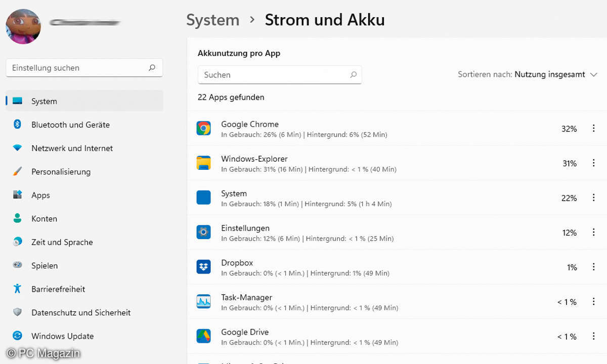Screen dimensions: 607x364
Task: Open three-dot menu for System app
Action: pos(593,198)
